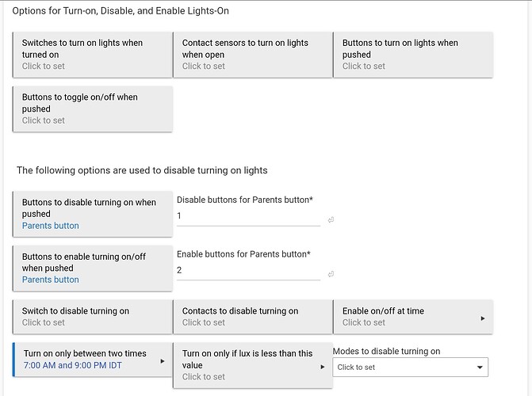Screen dimensions: 532x396
Task: Expand Turn on only between two times arrow
Action: coord(163,360)
